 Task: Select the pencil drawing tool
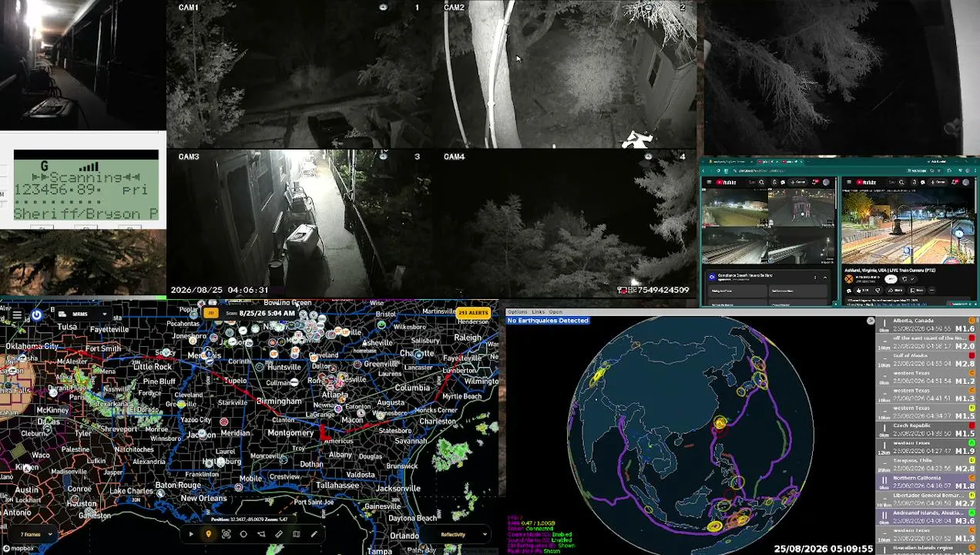[314, 533]
